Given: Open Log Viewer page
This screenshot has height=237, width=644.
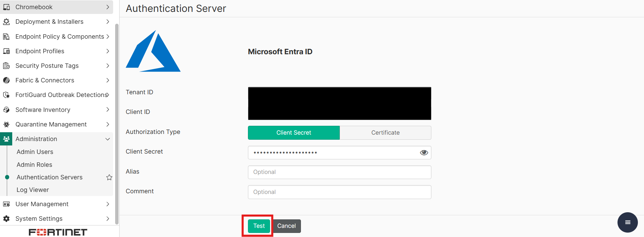Looking at the screenshot, I should tap(33, 190).
